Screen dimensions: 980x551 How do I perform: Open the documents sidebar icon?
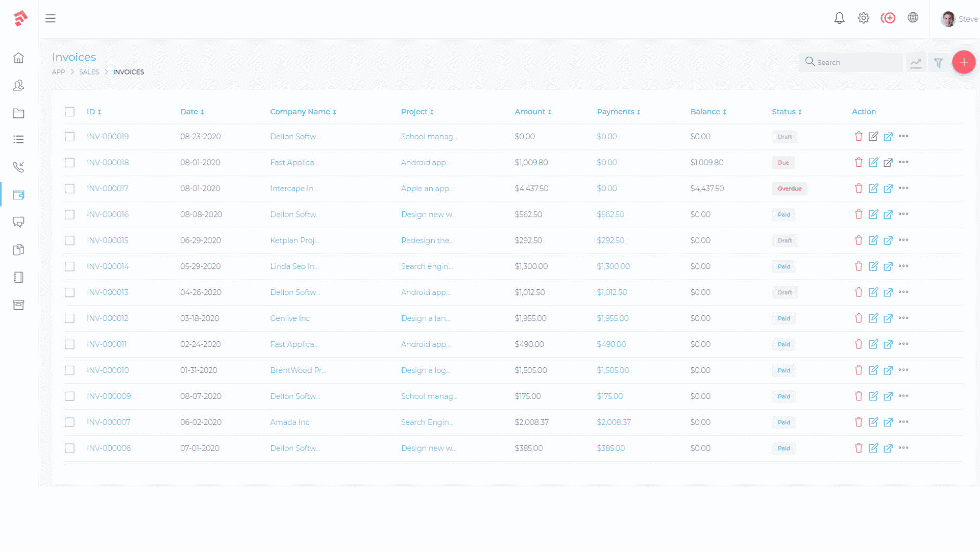click(18, 249)
